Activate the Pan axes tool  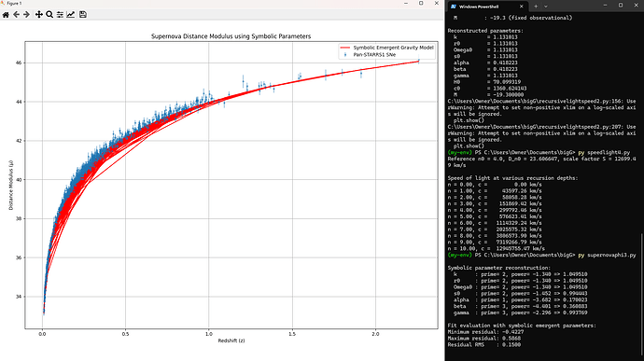pyautogui.click(x=38, y=15)
